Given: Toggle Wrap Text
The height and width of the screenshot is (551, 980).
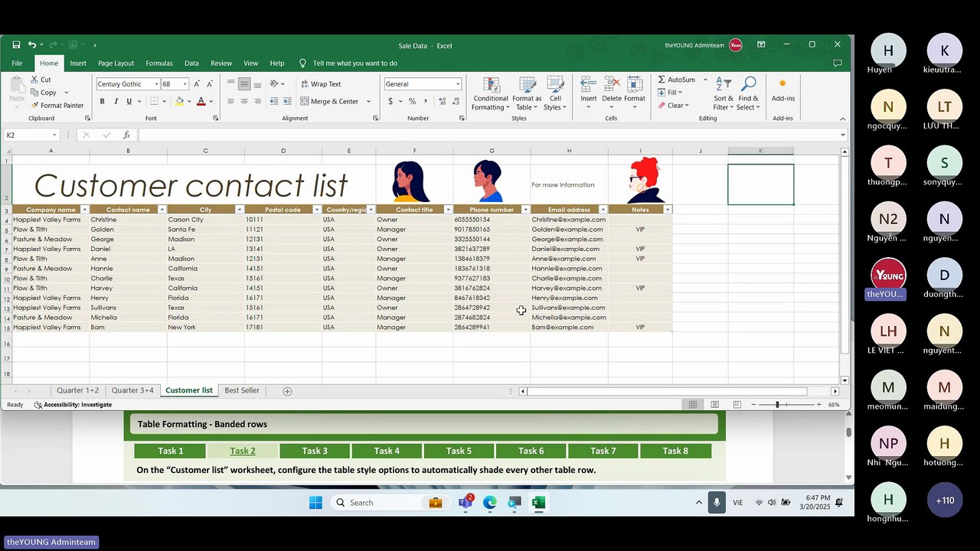Looking at the screenshot, I should click(321, 84).
